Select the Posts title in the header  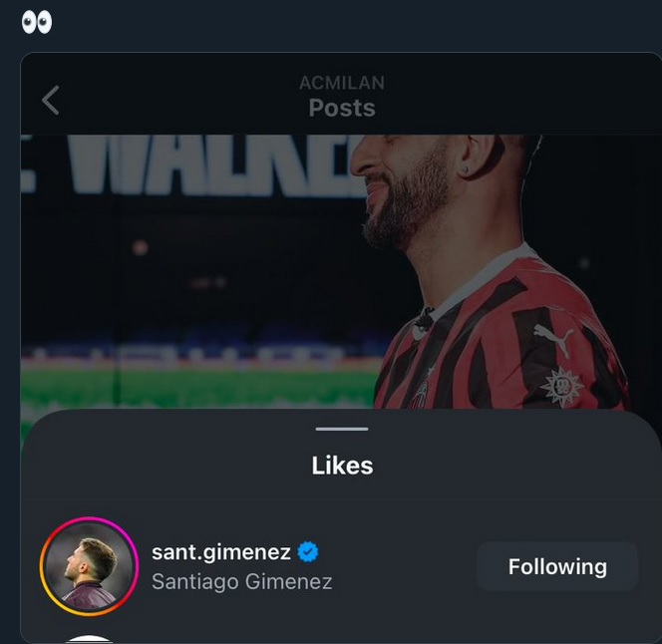point(342,108)
